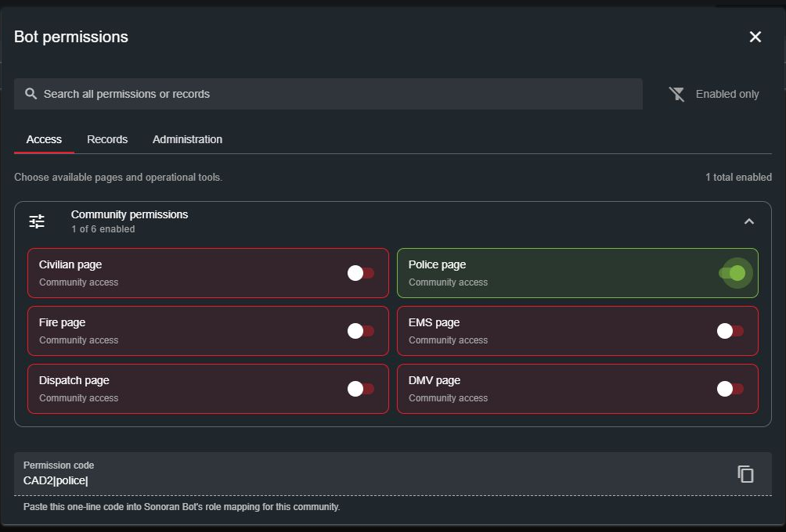Click the Enabled only filter button
Screen dimensions: 786x532
click(x=714, y=94)
